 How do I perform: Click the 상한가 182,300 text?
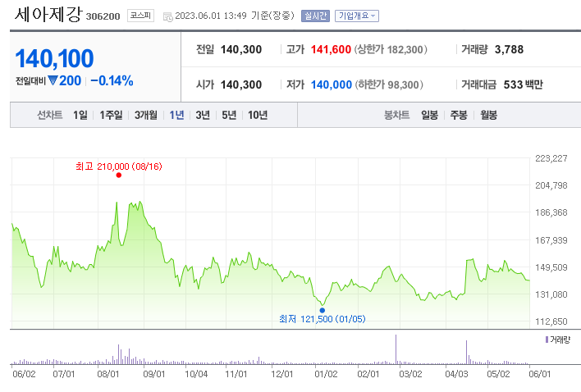391,49
